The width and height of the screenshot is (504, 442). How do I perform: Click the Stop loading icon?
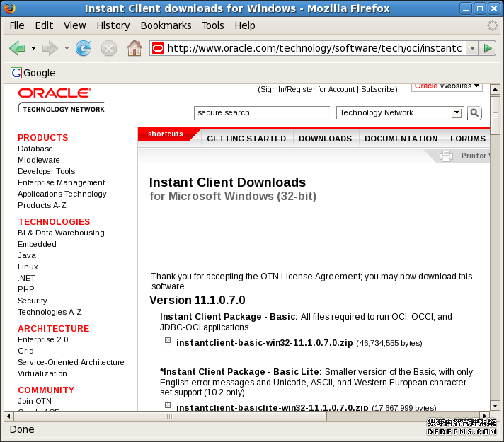point(108,48)
